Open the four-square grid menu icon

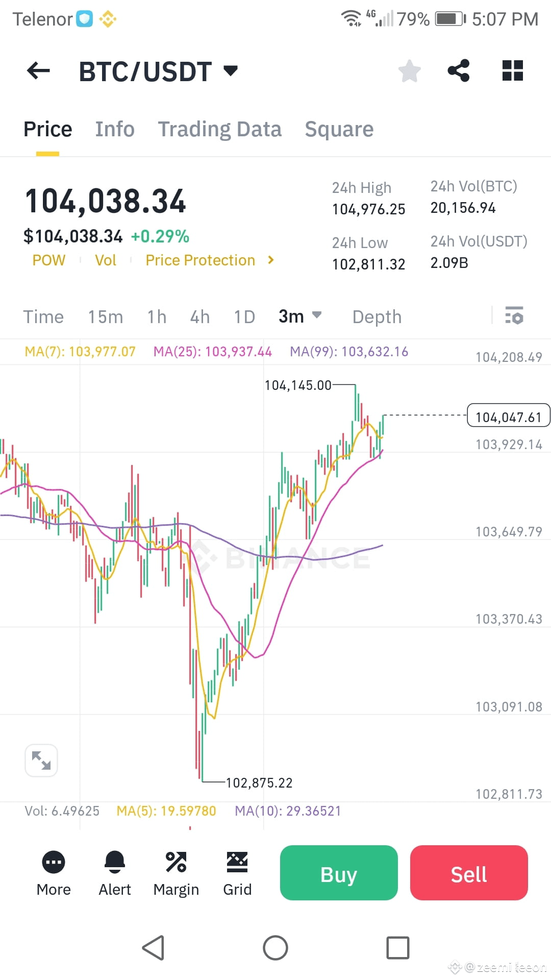tap(513, 70)
